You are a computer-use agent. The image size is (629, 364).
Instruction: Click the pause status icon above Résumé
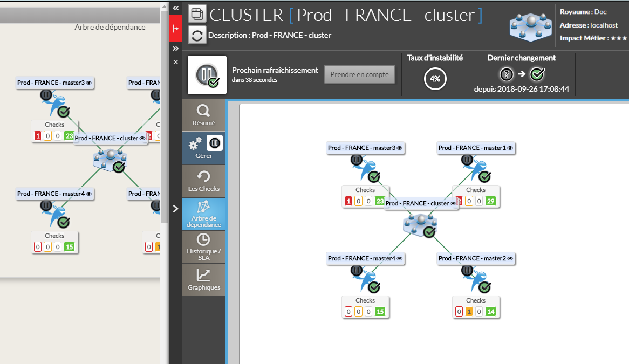coord(207,75)
